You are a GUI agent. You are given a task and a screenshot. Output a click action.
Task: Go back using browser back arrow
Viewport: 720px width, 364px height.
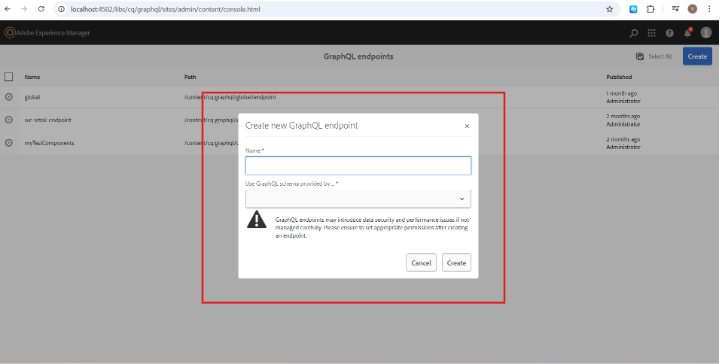[x=8, y=9]
